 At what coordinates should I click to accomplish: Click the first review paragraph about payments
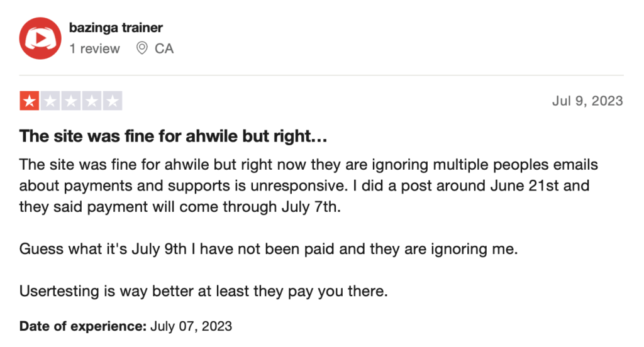[x=308, y=185]
